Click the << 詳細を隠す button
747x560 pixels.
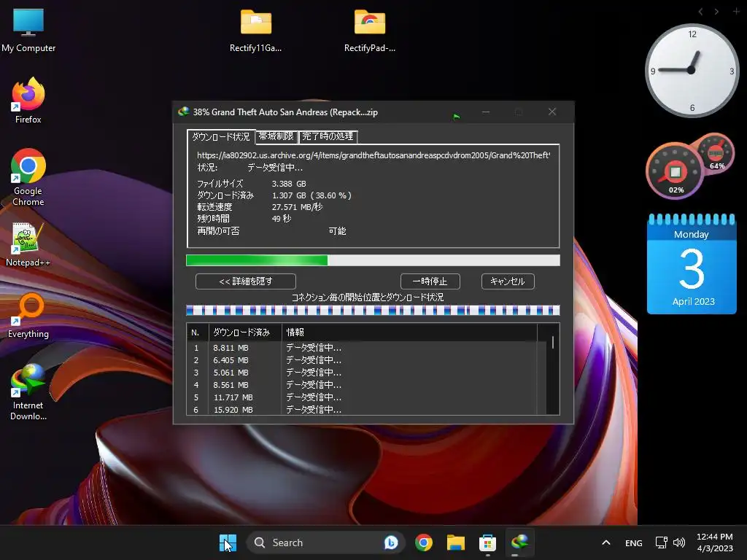click(245, 281)
